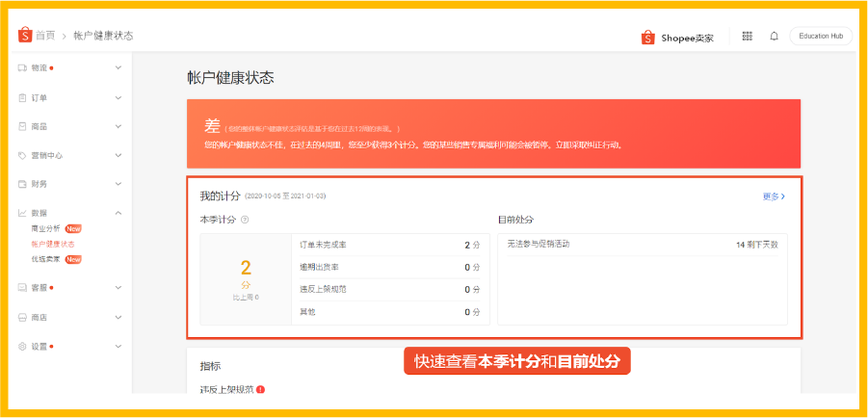The image size is (868, 418).
Task: Open the 财务 sidebar menu label
Action: point(39,184)
